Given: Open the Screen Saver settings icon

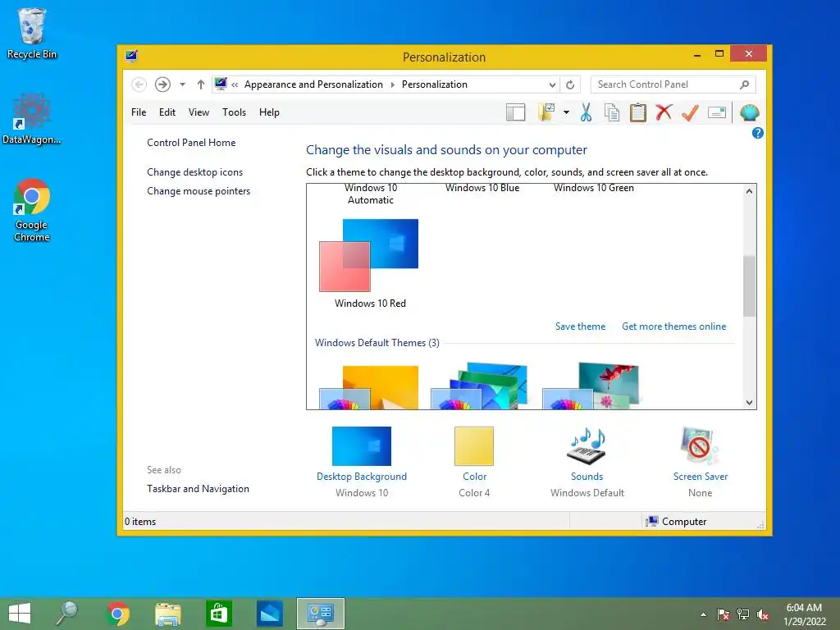Looking at the screenshot, I should [700, 446].
